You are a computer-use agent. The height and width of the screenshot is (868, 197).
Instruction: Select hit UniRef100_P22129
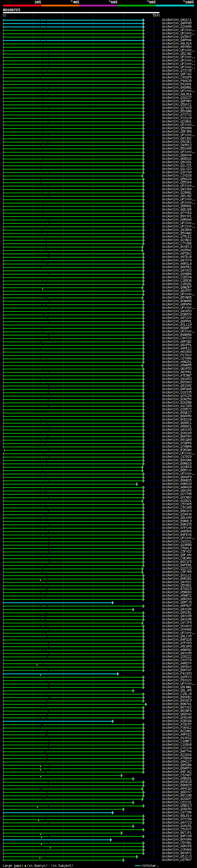click(176, 118)
